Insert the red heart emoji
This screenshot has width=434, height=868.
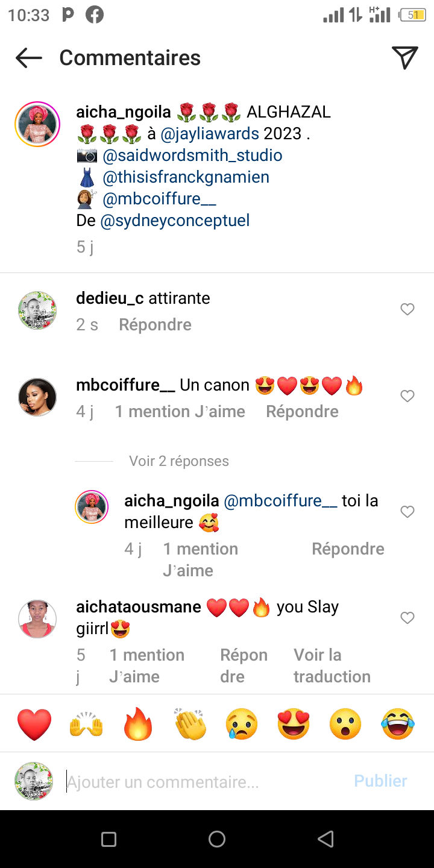(x=34, y=724)
